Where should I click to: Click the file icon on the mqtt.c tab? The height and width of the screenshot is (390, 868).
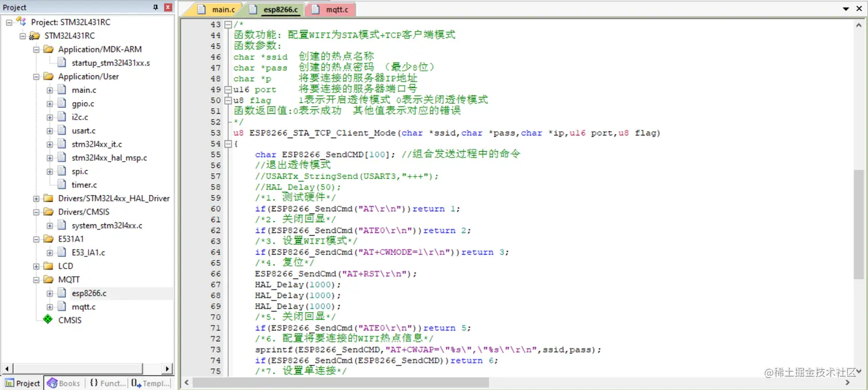[316, 9]
